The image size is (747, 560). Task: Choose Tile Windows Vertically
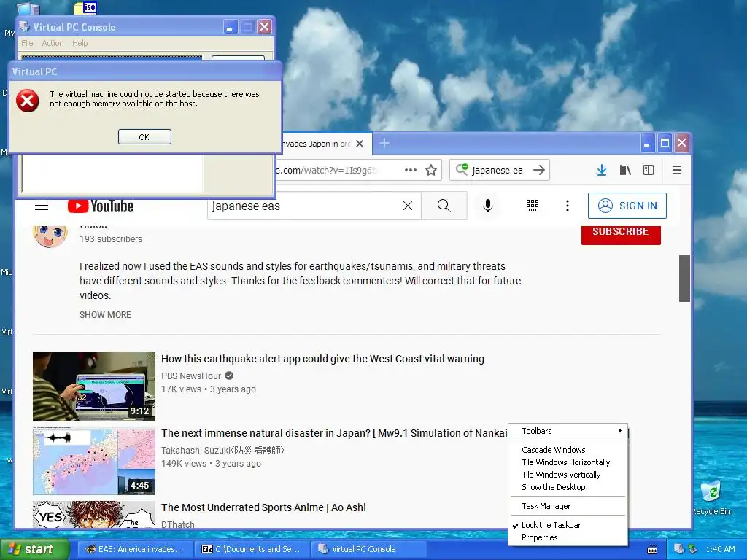pyautogui.click(x=568, y=474)
